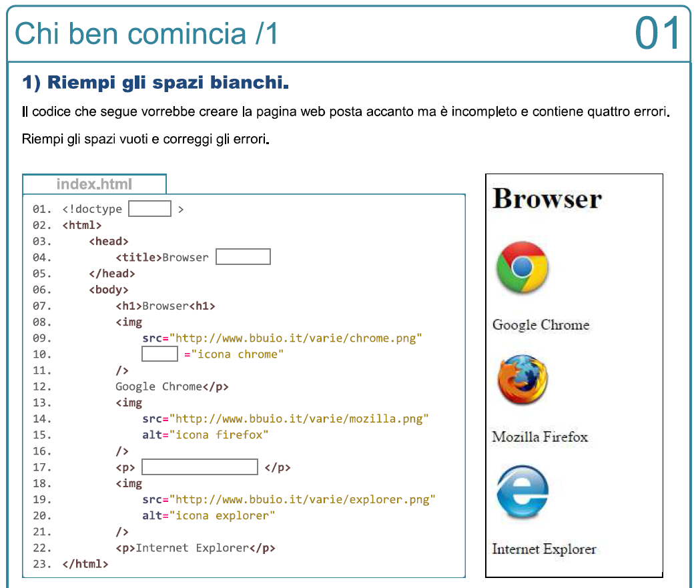Click alt="icona explorer" on line 20
Screen dimensions: 700x588
(x=208, y=515)
